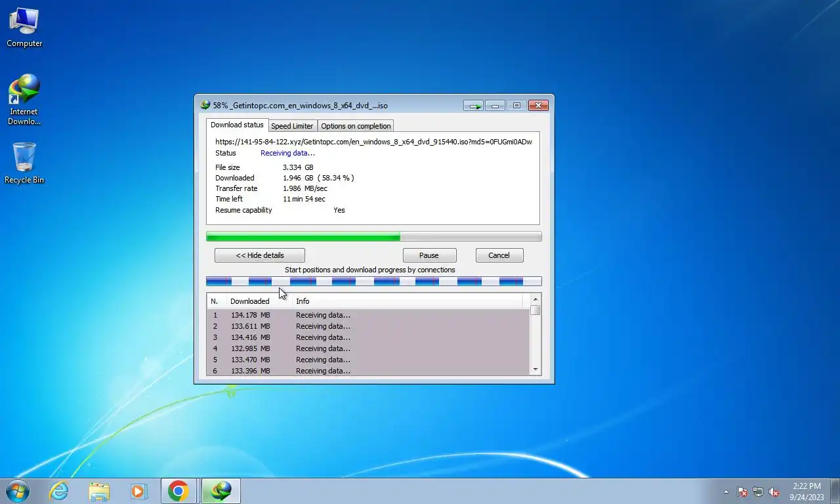Image resolution: width=840 pixels, height=504 pixels.
Task: Switch to the Speed Limiter tab
Action: (292, 126)
